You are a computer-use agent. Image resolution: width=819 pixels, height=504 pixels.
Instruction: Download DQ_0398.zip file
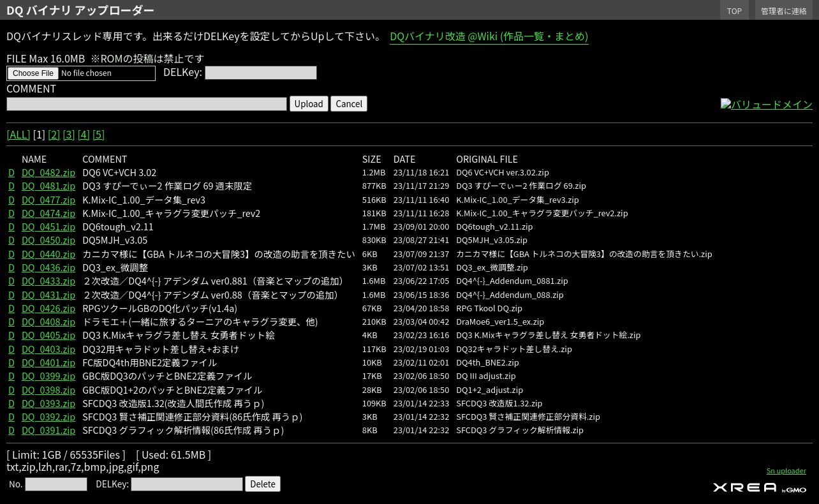pyautogui.click(x=48, y=390)
